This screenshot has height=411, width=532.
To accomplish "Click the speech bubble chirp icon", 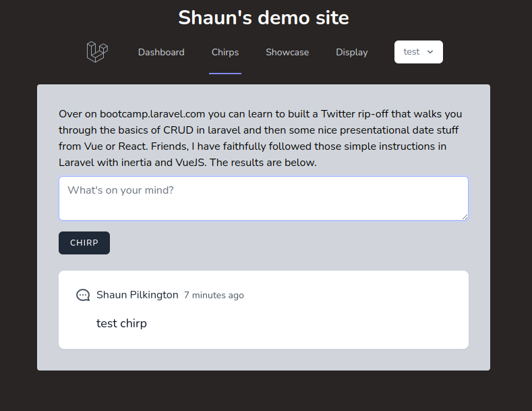I will tap(83, 295).
